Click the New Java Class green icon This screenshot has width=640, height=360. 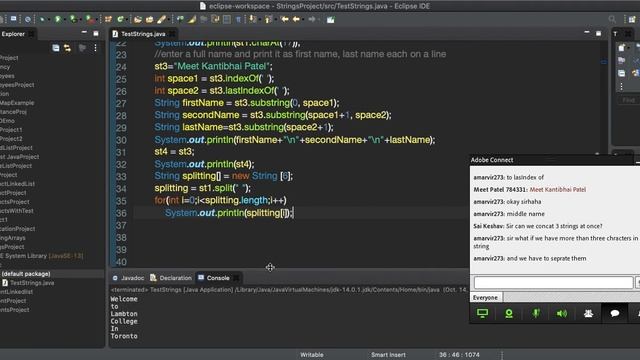click(x=120, y=19)
